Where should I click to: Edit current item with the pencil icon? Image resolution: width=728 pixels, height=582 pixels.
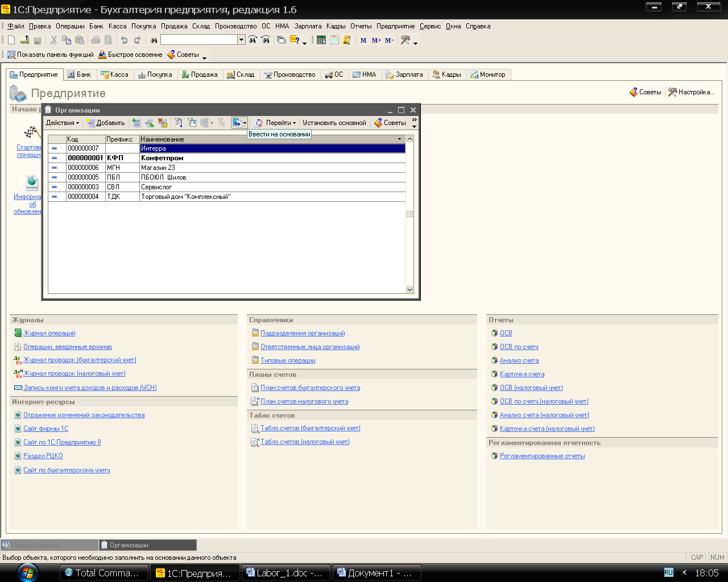[150, 123]
